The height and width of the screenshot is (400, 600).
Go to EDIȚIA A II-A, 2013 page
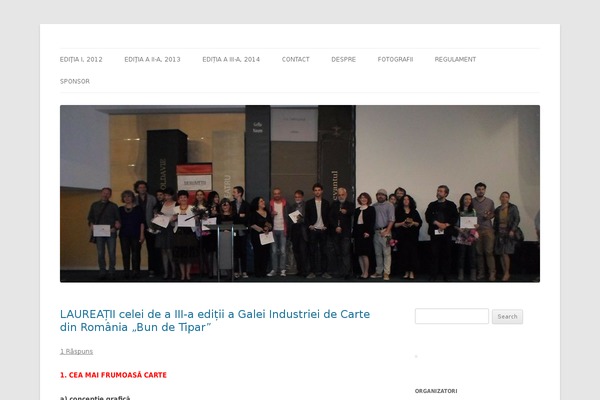pos(152,59)
